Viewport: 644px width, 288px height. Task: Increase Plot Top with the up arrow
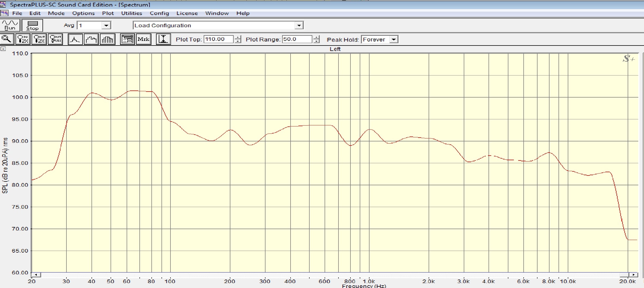click(x=238, y=37)
